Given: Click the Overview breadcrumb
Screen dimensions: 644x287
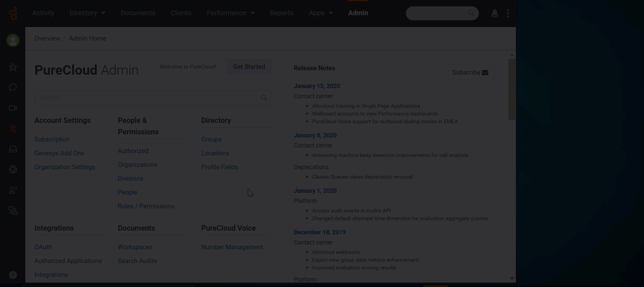Looking at the screenshot, I should click(x=47, y=38).
